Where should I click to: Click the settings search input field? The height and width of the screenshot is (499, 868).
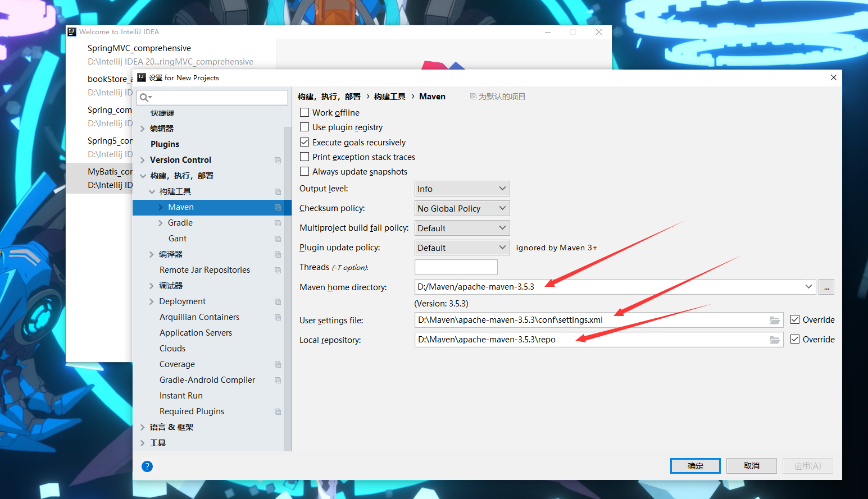[212, 98]
